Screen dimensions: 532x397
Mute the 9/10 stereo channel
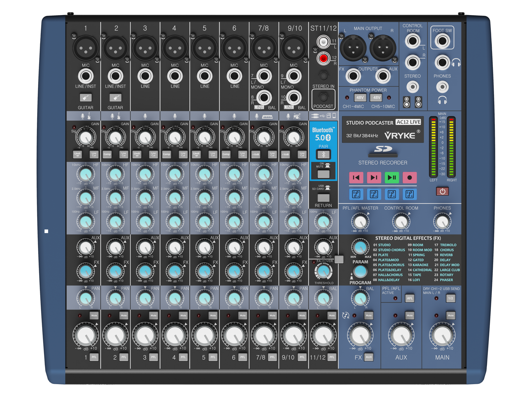(302, 316)
